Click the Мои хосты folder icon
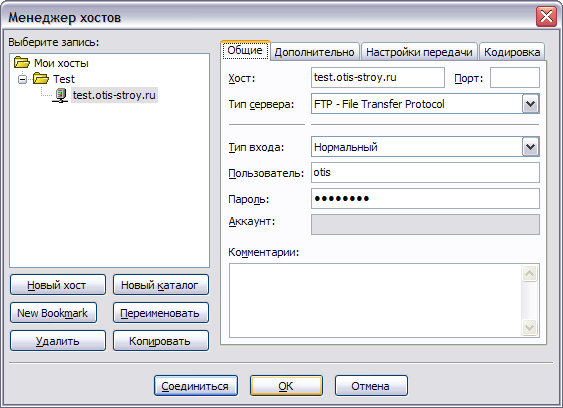Image resolution: width=563 pixels, height=408 pixels. 22,62
